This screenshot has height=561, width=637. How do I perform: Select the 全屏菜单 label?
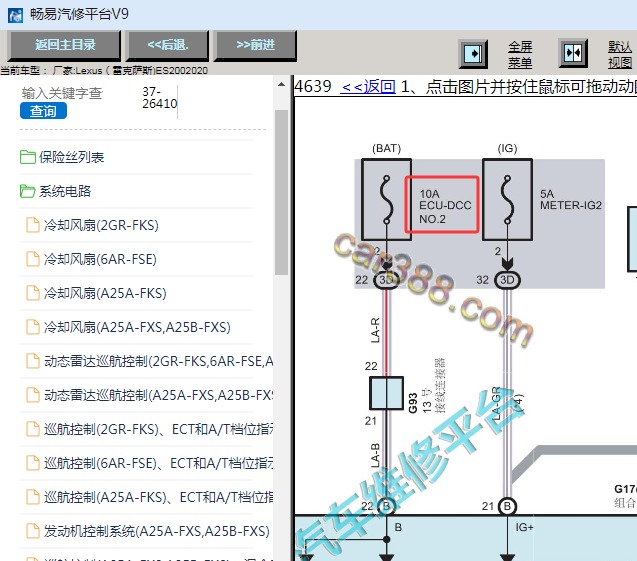(520, 54)
